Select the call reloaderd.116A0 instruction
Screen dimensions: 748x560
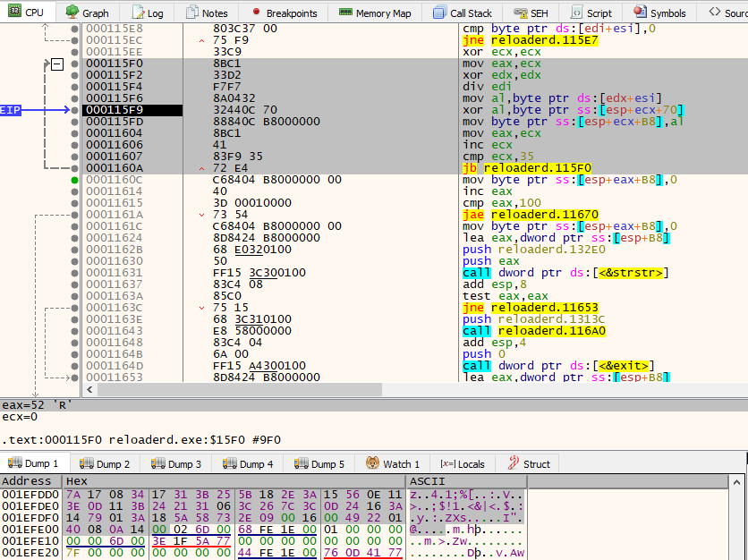(x=534, y=331)
